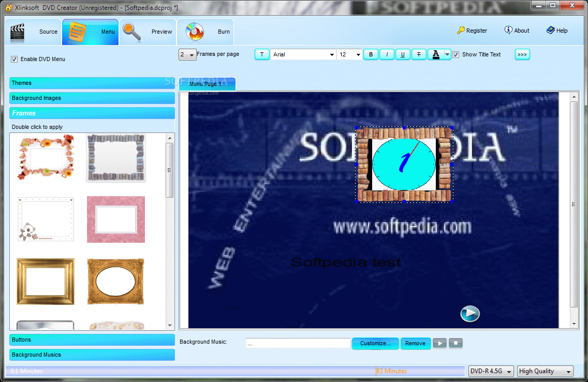Select the pink frame thumbnail

coord(116,219)
